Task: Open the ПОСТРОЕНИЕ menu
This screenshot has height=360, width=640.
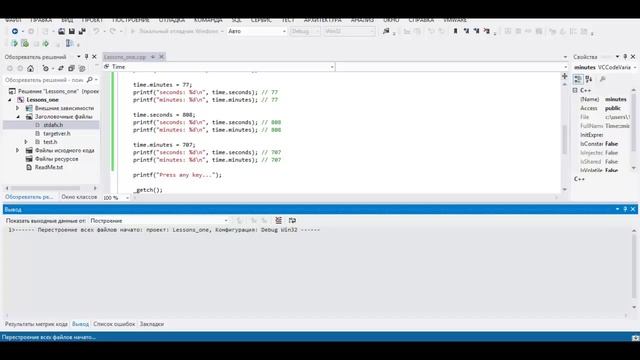Action: pos(131,20)
